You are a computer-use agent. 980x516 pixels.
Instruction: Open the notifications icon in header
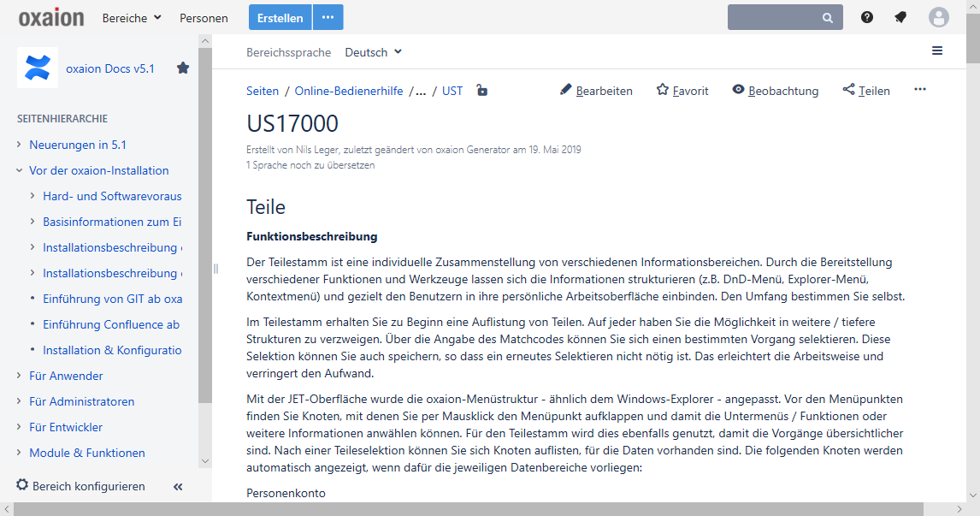pos(900,17)
